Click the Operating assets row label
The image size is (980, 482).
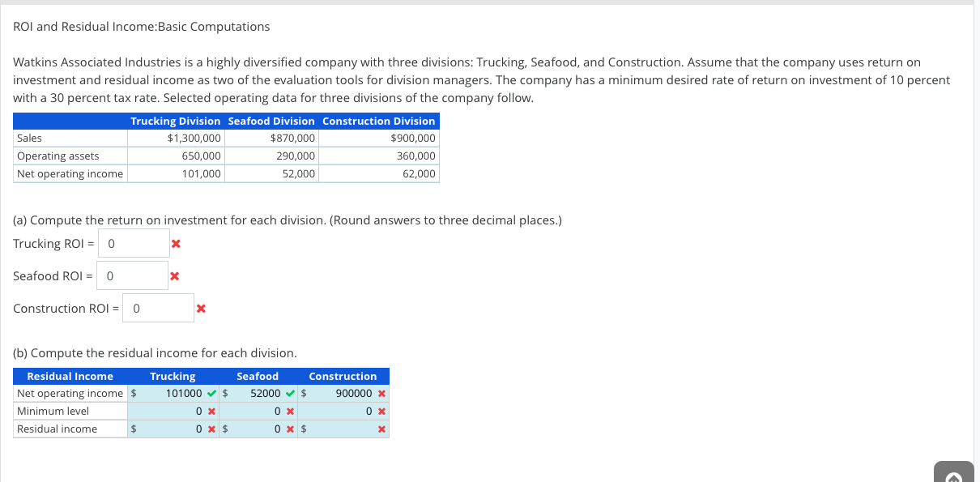58,156
